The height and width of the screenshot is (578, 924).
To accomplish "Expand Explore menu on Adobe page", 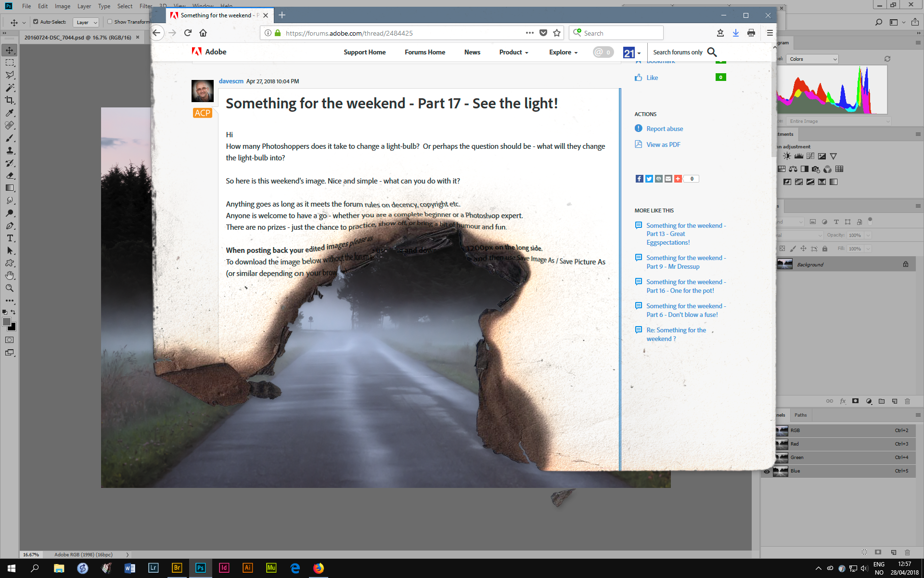I will coord(563,52).
